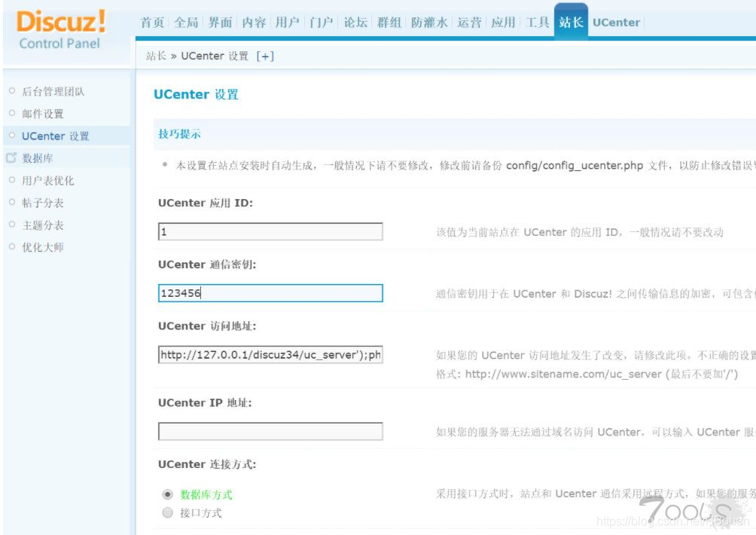Open the 工具 menu item

[x=537, y=23]
